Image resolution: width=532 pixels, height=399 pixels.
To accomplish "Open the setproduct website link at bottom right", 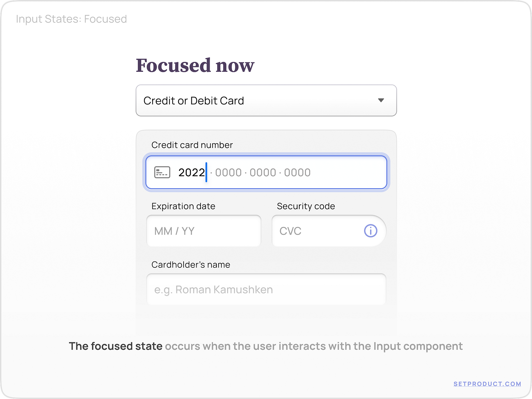I will pos(487,384).
